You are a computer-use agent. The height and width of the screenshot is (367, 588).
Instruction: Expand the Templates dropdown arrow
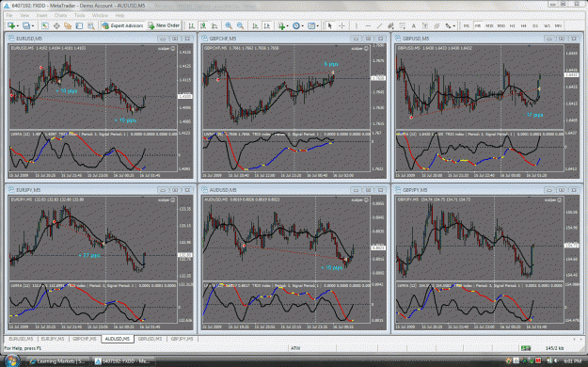coord(317,26)
